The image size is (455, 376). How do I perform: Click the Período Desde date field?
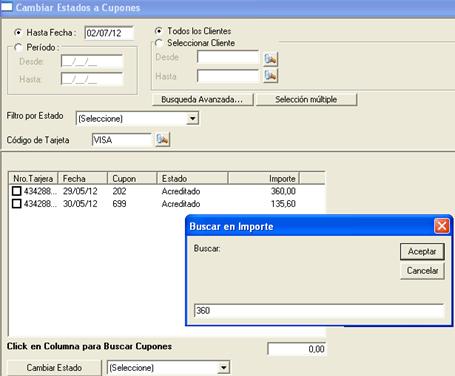(x=92, y=62)
